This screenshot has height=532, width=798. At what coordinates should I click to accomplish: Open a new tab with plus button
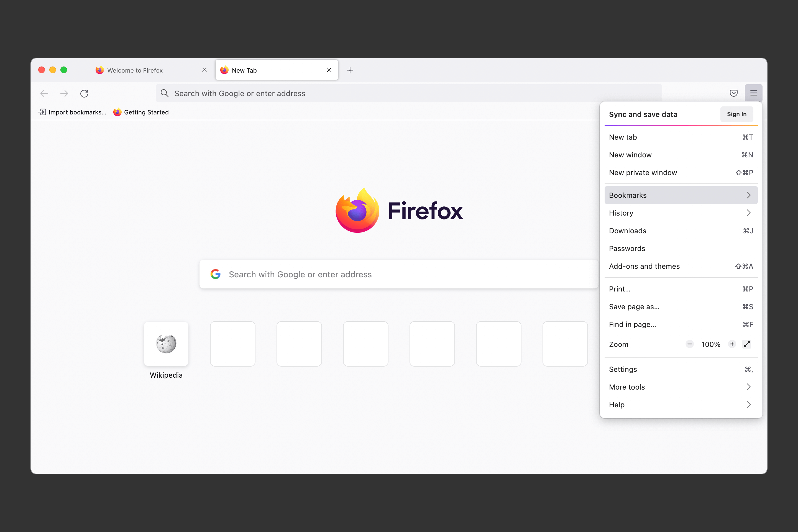point(350,70)
